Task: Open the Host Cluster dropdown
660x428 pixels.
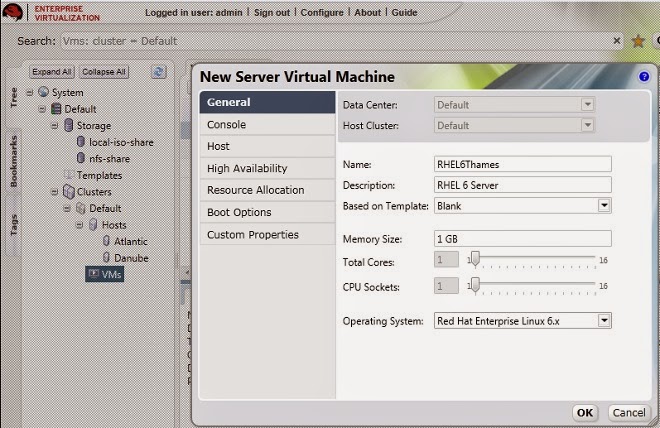Action: pos(588,125)
